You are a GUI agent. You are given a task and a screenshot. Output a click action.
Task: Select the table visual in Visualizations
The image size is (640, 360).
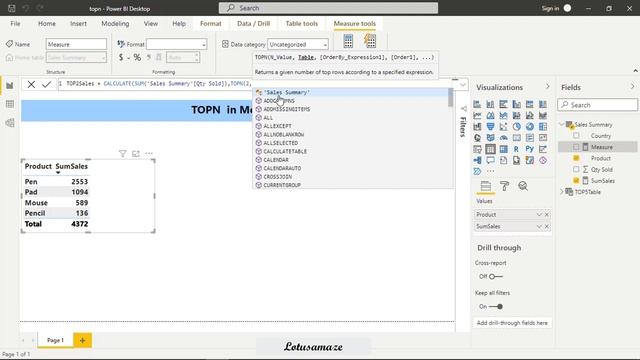click(490, 149)
